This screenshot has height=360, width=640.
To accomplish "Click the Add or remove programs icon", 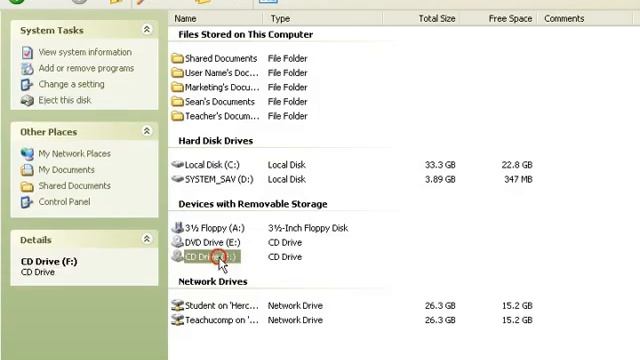I will (x=27, y=69).
